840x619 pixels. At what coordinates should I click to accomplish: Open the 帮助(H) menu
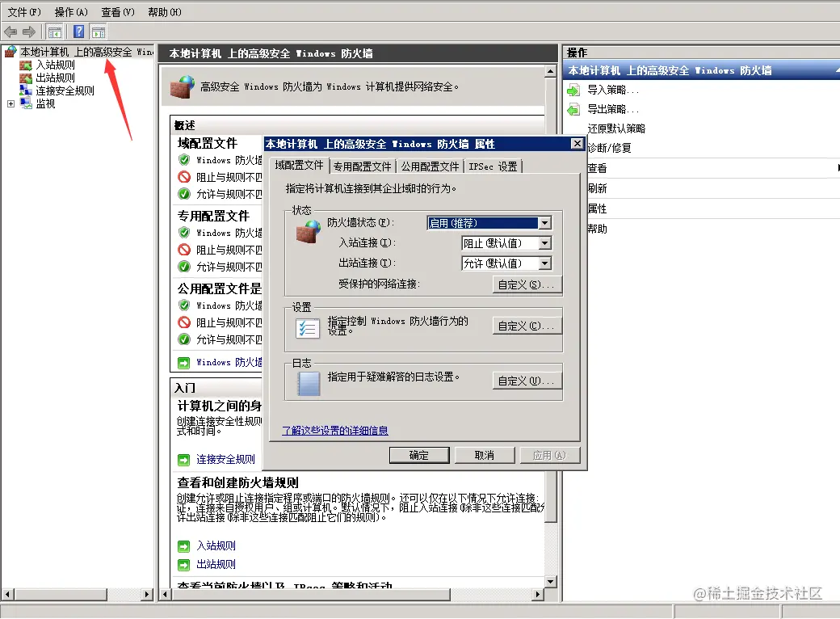[x=165, y=12]
